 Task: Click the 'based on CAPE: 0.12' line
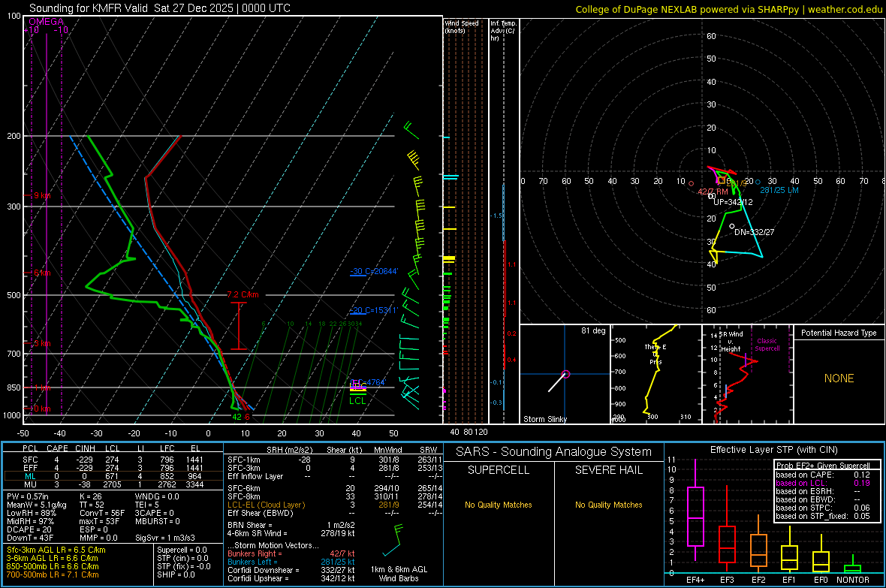tap(823, 475)
